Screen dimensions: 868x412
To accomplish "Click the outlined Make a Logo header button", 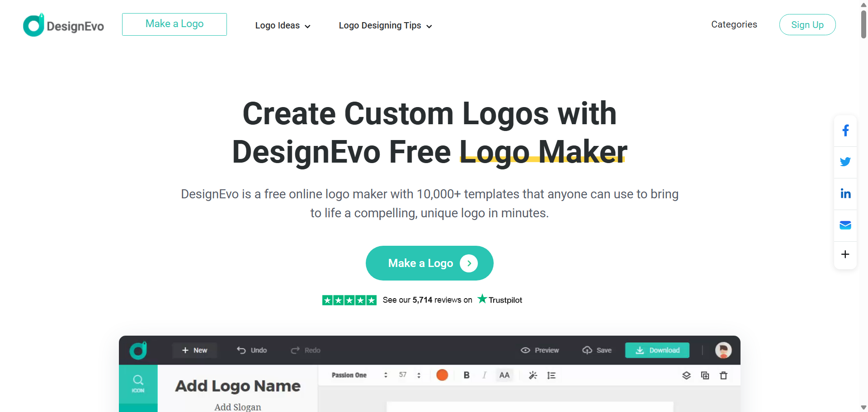I will 175,24.
